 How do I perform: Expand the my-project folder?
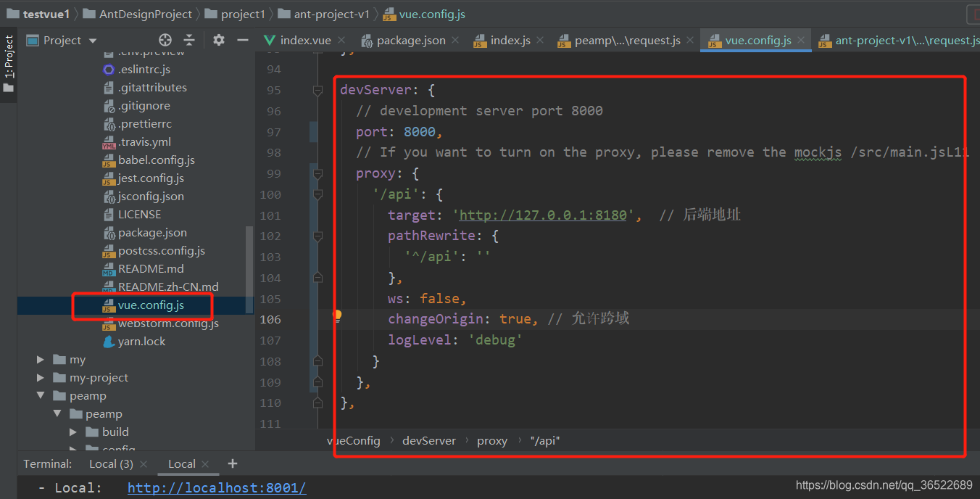41,377
